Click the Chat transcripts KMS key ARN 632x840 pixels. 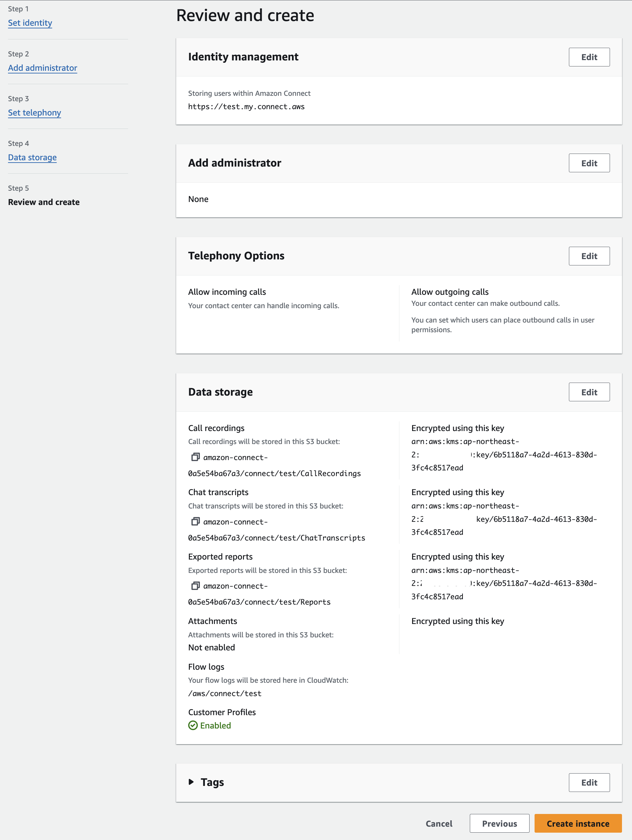pyautogui.click(x=504, y=519)
